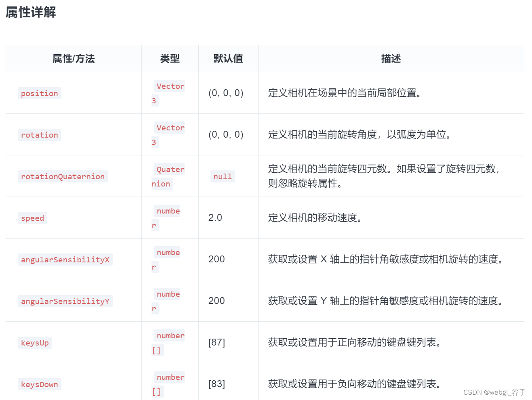Select the 类型 column header
The width and height of the screenshot is (532, 400).
[x=170, y=59]
